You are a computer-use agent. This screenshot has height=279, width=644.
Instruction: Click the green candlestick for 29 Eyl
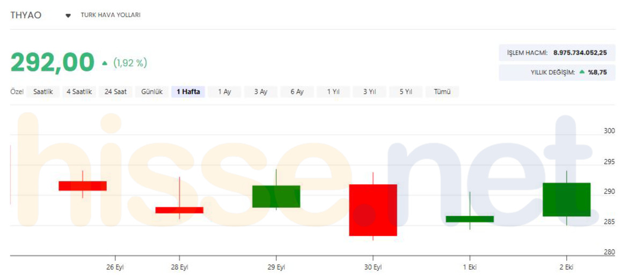pyautogui.click(x=276, y=196)
